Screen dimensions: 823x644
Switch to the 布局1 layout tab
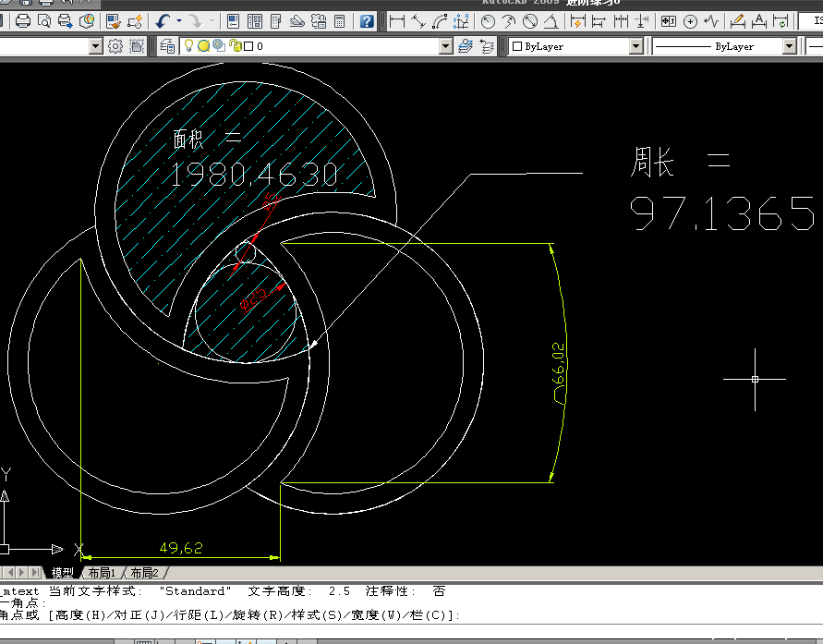tap(102, 573)
